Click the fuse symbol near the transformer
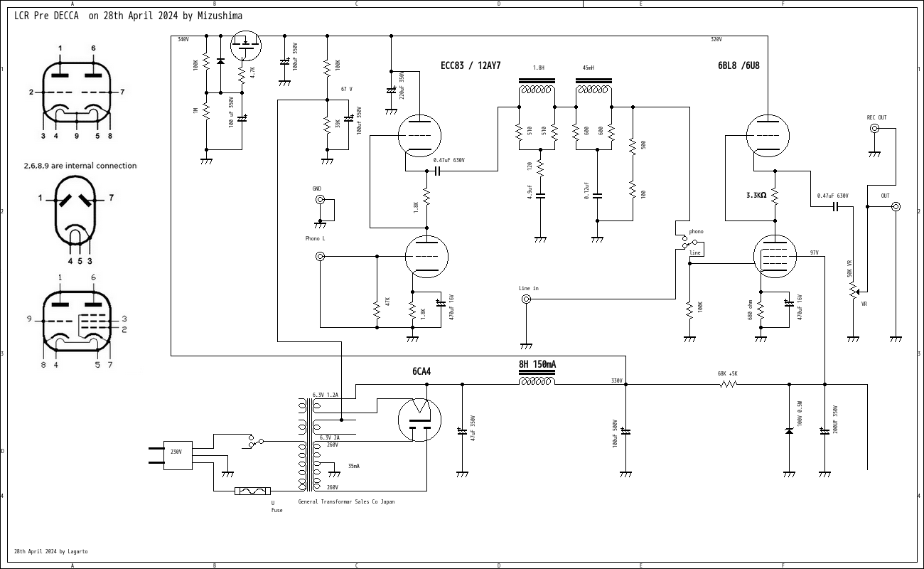The height and width of the screenshot is (569, 924). tap(252, 491)
